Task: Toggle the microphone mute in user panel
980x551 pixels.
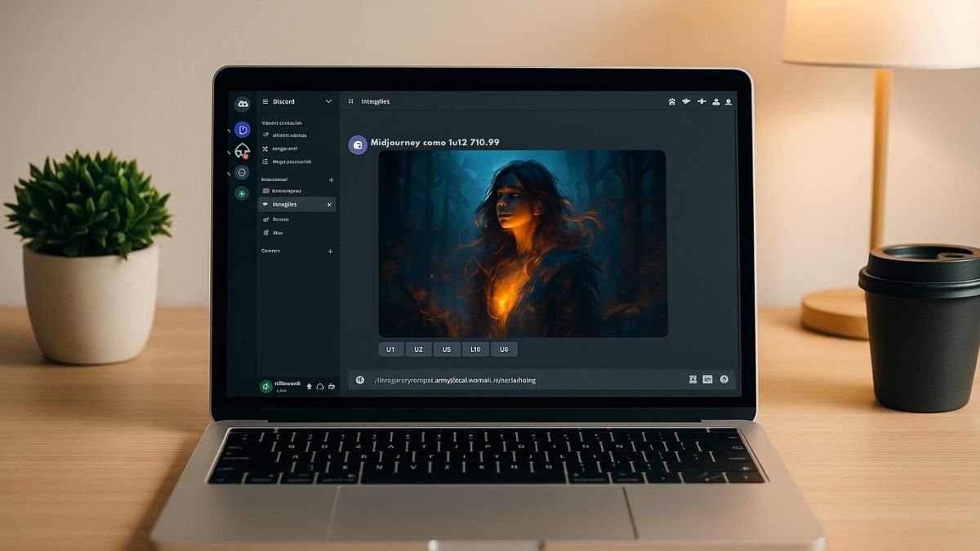Action: [310, 386]
